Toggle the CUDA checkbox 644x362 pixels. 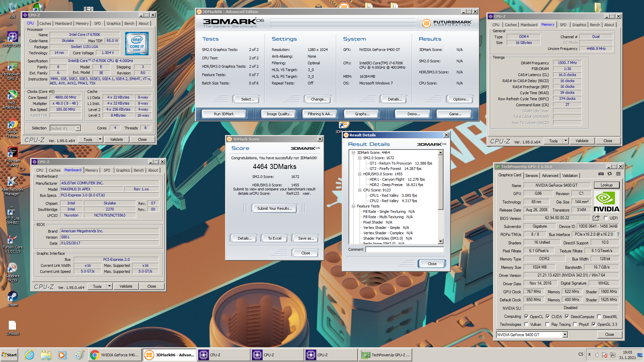(548, 316)
